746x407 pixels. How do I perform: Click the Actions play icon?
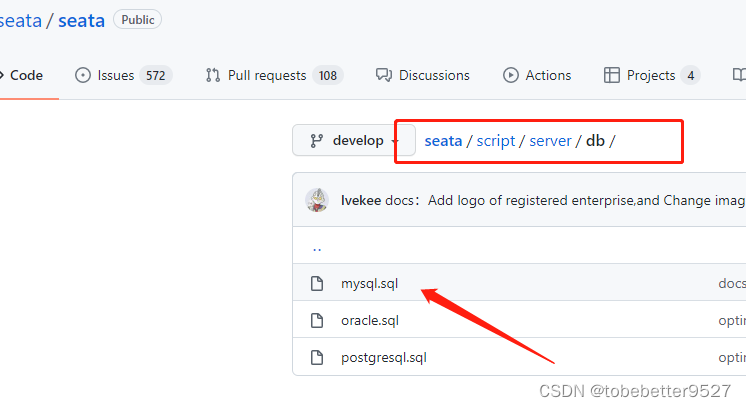coord(510,75)
